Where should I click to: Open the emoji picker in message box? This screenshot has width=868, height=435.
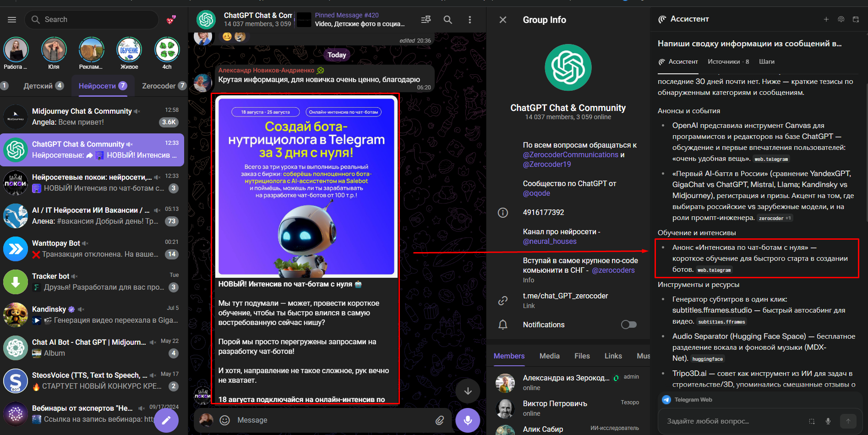tap(224, 420)
